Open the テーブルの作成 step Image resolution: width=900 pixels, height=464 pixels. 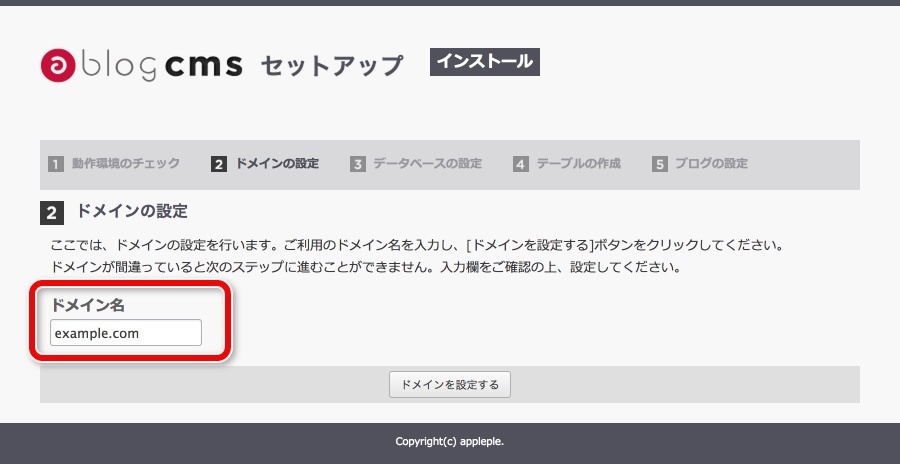[578, 164]
